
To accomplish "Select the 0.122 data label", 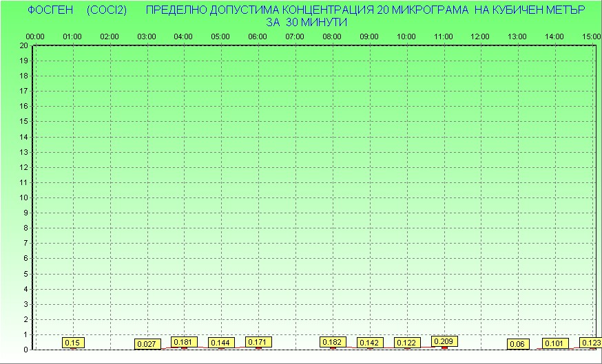I will click(x=407, y=343).
